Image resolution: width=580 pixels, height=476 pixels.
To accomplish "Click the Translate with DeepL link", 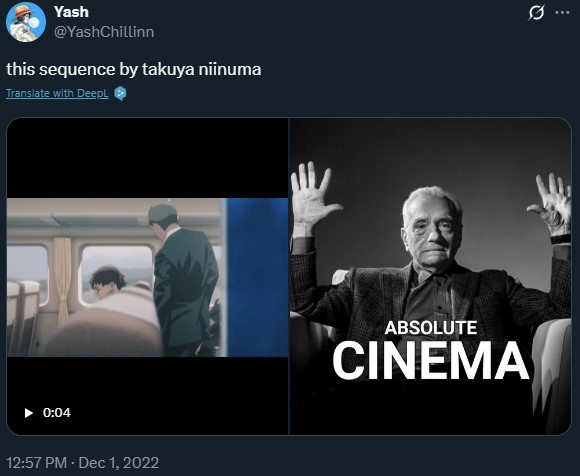I will point(57,93).
